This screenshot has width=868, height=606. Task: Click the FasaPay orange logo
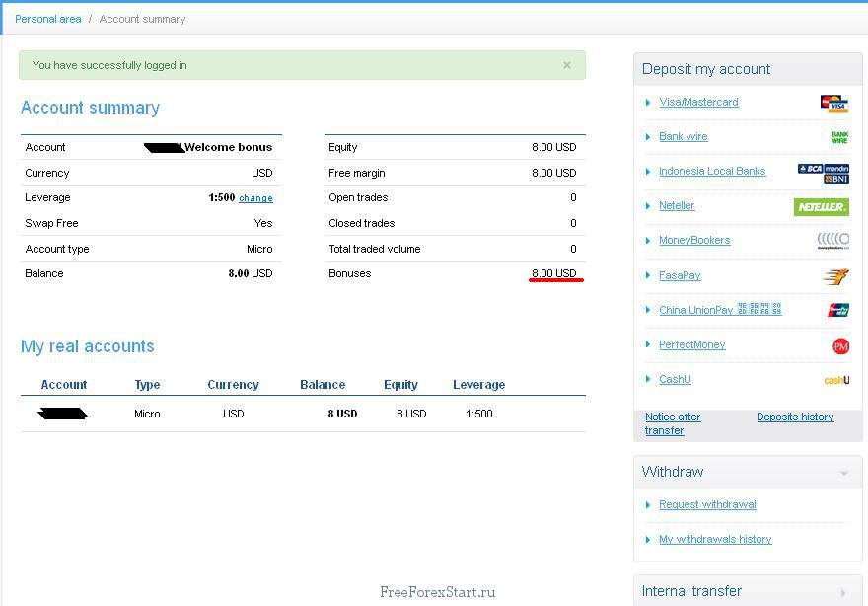pyautogui.click(x=835, y=276)
